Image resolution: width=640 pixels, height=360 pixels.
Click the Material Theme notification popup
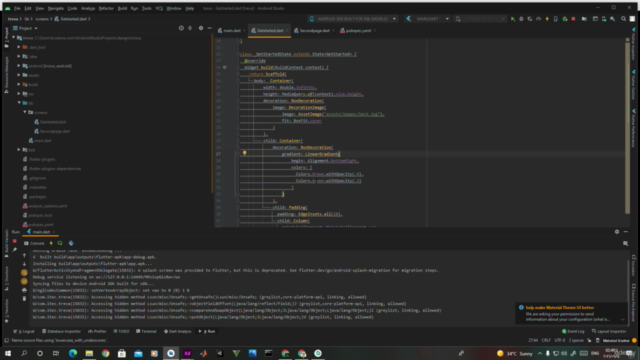[x=571, y=313]
